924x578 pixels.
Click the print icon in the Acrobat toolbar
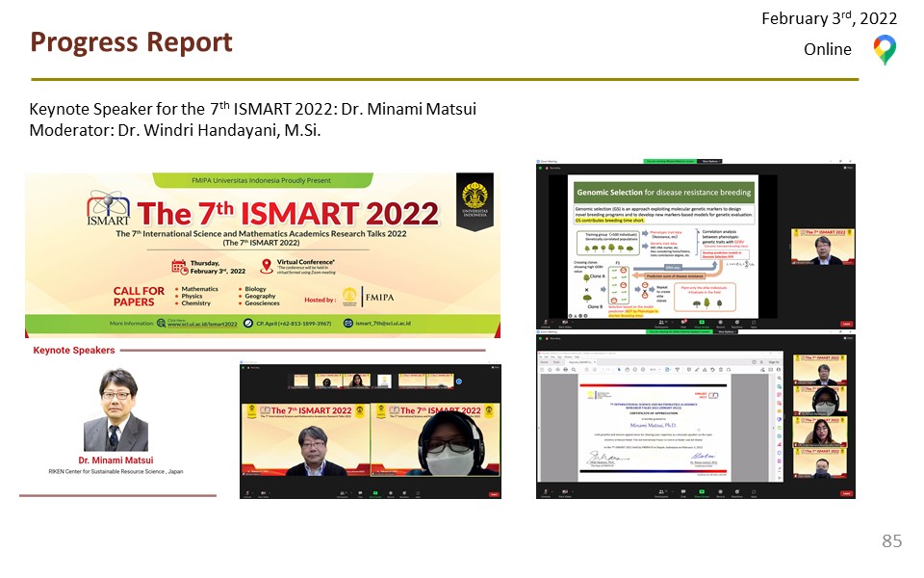pyautogui.click(x=566, y=370)
